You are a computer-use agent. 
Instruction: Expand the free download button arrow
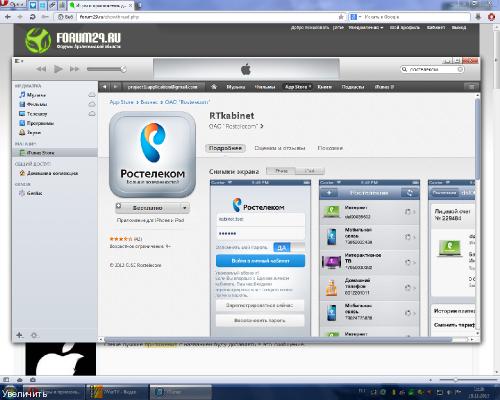(x=184, y=208)
